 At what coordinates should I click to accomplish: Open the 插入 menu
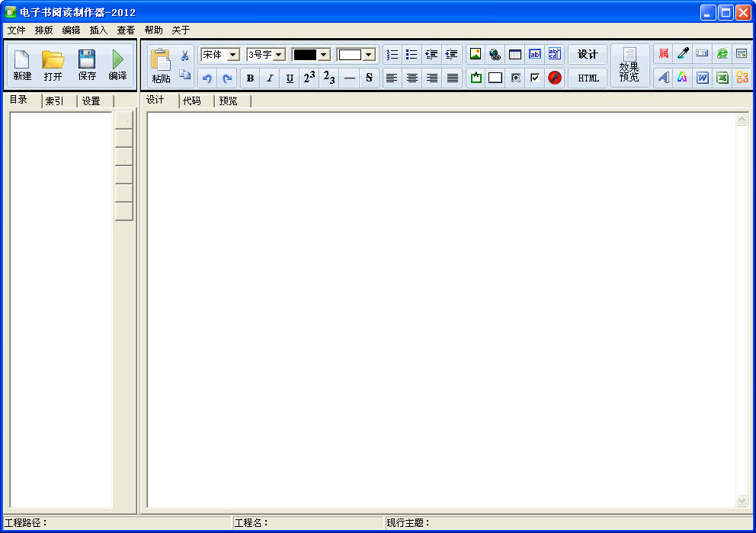pos(99,30)
